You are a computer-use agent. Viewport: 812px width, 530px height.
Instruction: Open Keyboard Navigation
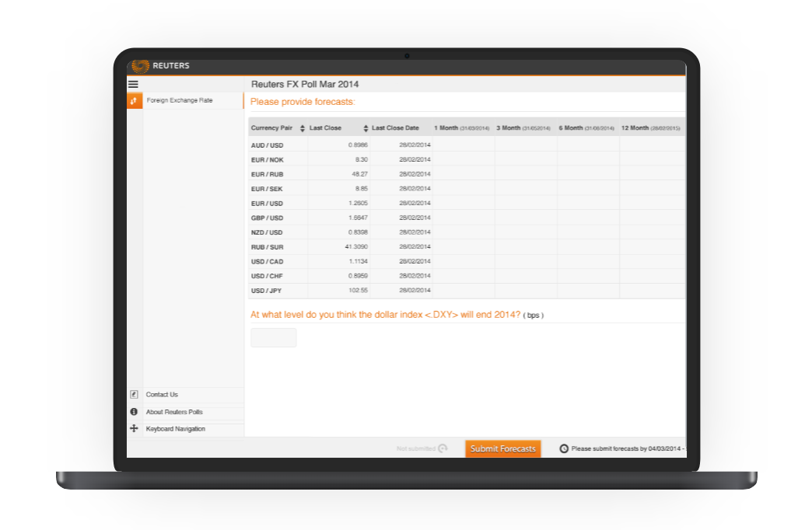(175, 429)
